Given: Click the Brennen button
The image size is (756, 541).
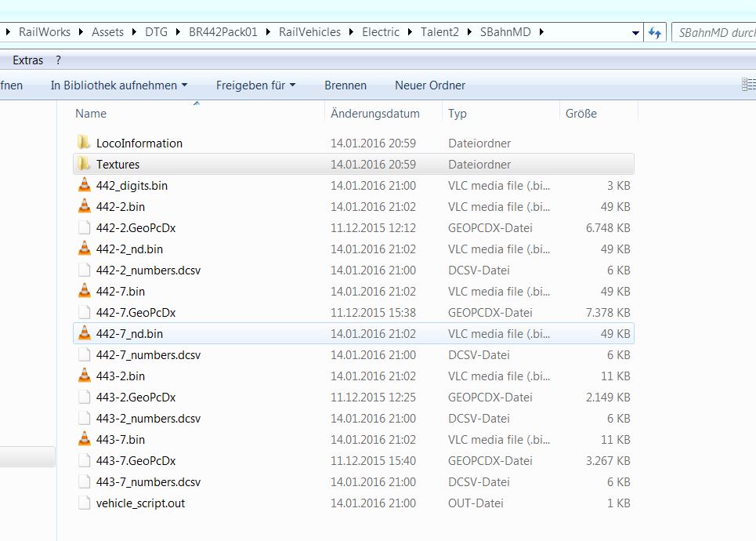Looking at the screenshot, I should [x=345, y=85].
